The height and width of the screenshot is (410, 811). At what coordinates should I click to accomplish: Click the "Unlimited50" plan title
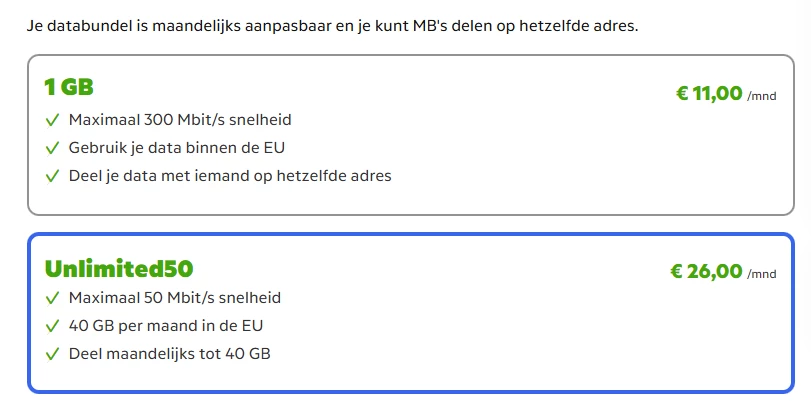click(119, 268)
